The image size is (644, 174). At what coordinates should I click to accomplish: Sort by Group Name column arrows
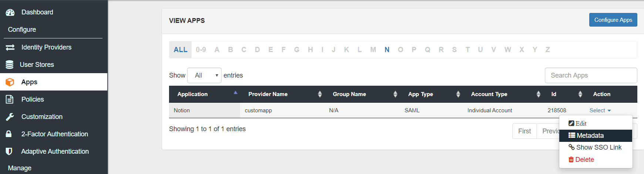(x=395, y=94)
